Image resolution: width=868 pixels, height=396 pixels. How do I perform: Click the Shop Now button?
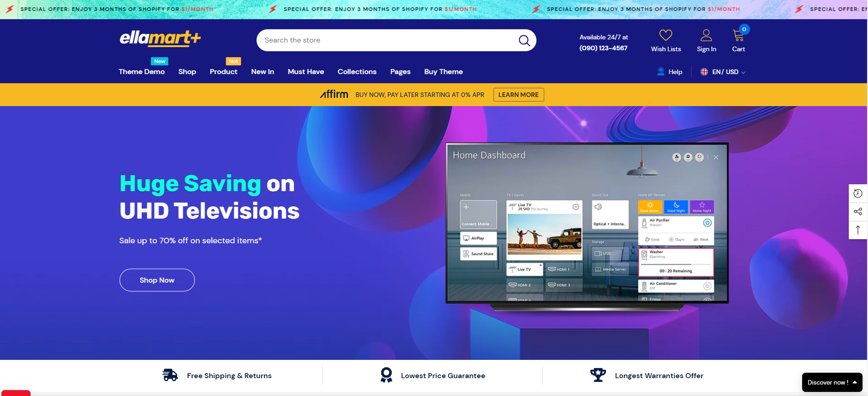[157, 280]
